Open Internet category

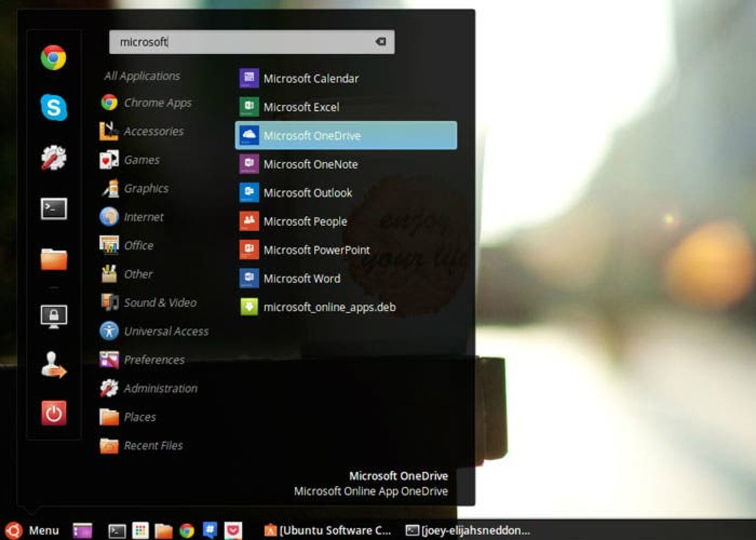coord(132,217)
